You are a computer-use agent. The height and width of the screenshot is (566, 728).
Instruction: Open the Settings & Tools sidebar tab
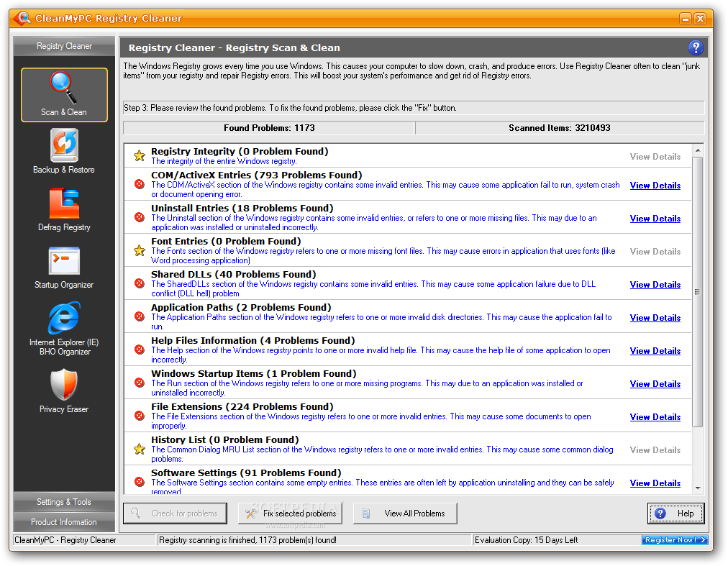(x=64, y=502)
